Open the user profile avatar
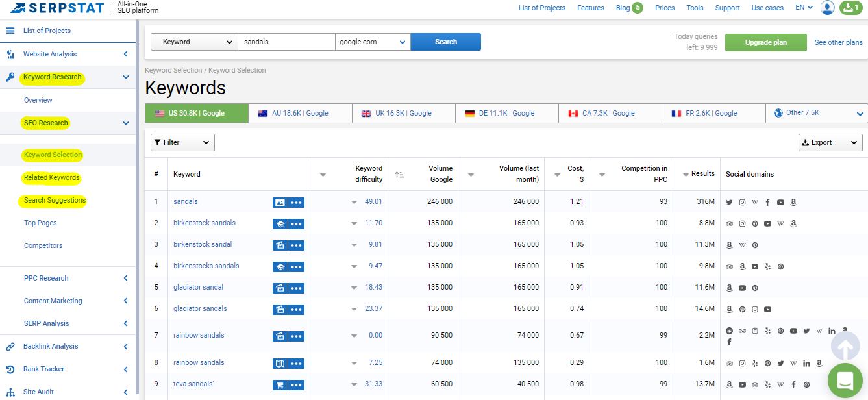 point(827,8)
